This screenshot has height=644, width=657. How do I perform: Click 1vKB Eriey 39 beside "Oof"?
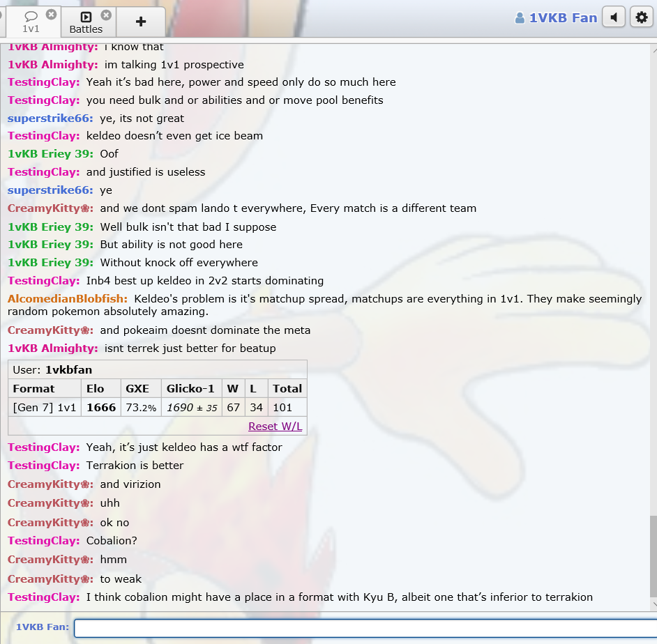pos(50,154)
